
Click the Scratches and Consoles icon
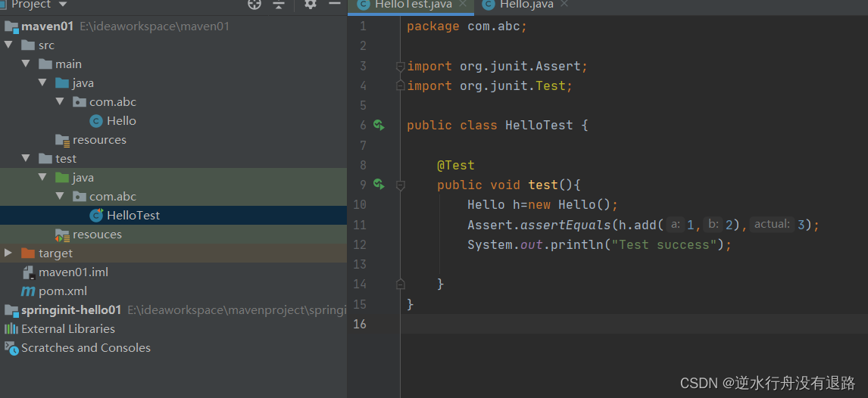click(x=11, y=347)
